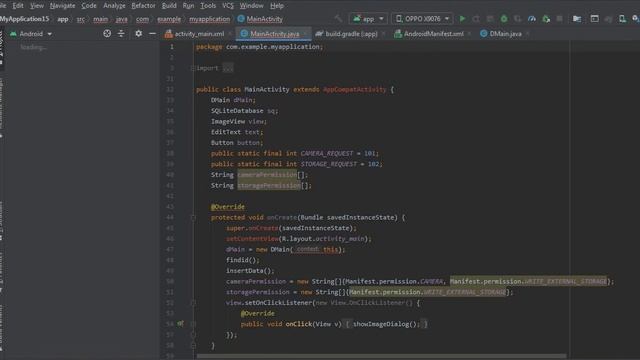Screen dimensions: 640x360
Task: Click the app breadcrumb item
Action: click(x=63, y=19)
